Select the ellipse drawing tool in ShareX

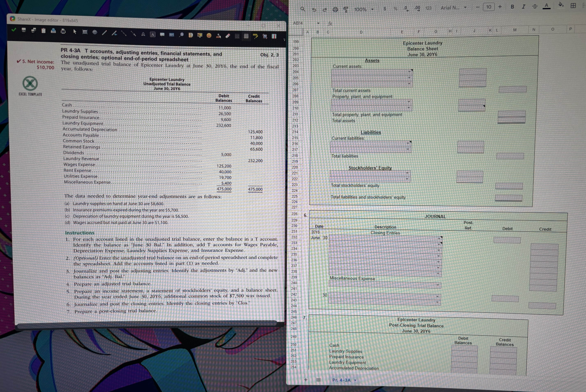[x=95, y=32]
